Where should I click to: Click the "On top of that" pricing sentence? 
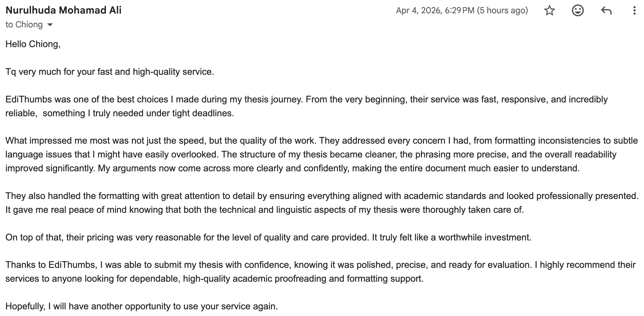268,237
